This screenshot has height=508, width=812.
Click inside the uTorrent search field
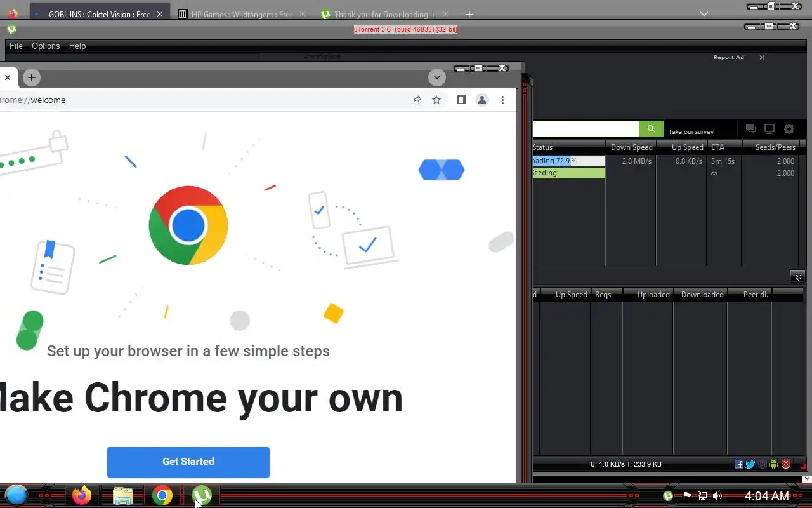(x=585, y=129)
